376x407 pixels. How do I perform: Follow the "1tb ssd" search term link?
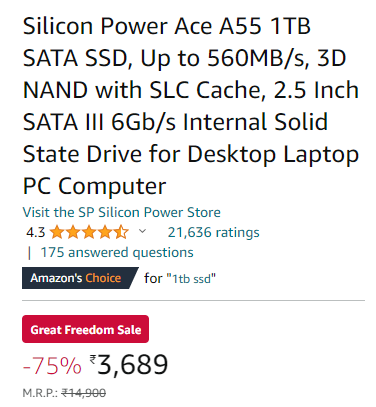191,278
